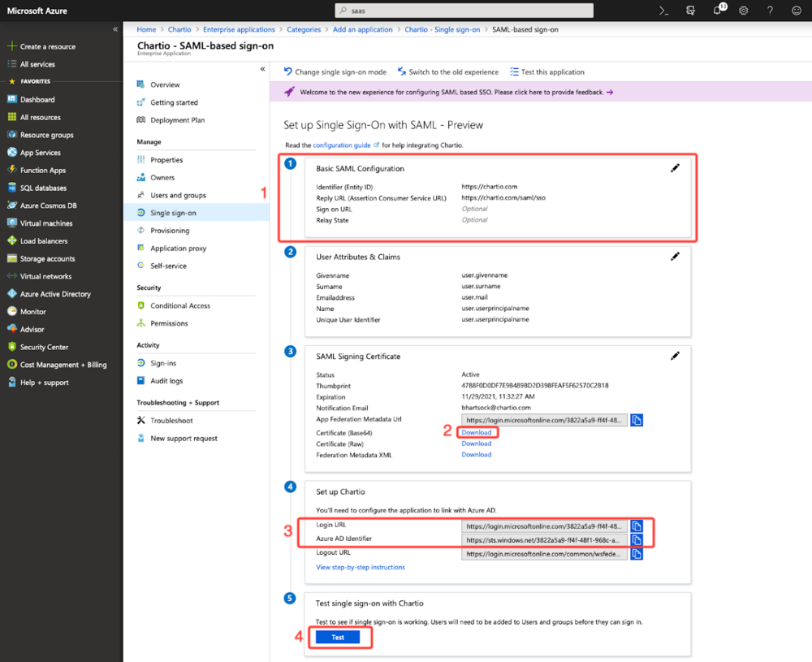Click the Virtual machines icon

11,223
